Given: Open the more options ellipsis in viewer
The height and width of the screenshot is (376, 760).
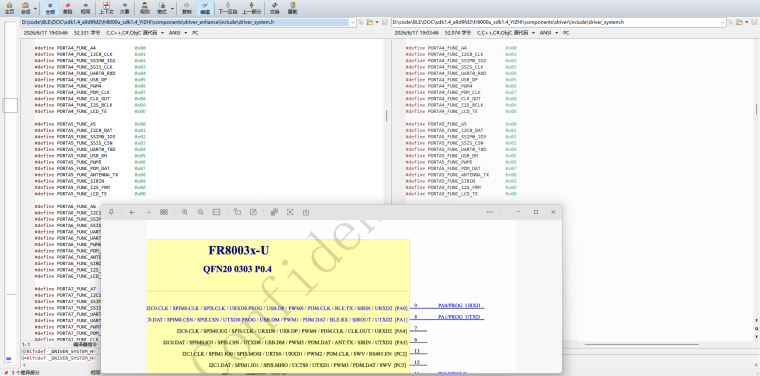Looking at the screenshot, I should point(490,212).
